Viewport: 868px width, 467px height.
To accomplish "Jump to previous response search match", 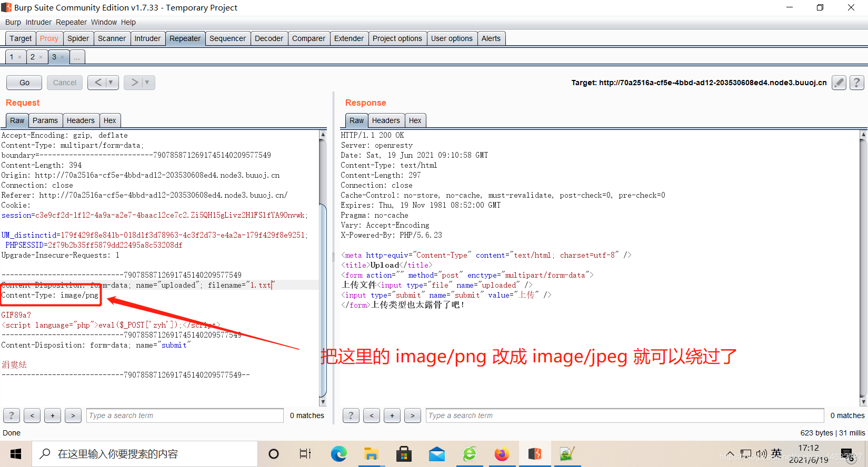I will pos(372,415).
